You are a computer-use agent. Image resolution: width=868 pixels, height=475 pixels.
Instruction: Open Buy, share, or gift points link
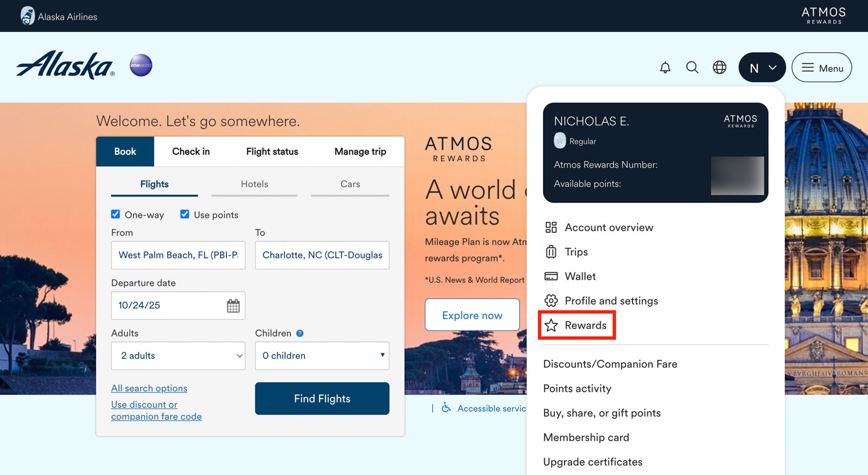[602, 413]
